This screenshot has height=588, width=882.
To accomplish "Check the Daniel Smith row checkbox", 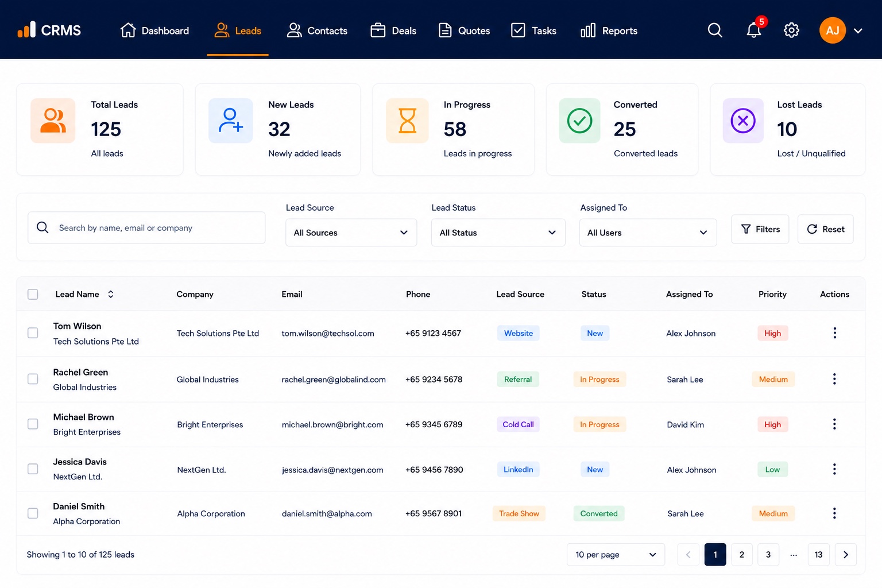I will point(33,513).
